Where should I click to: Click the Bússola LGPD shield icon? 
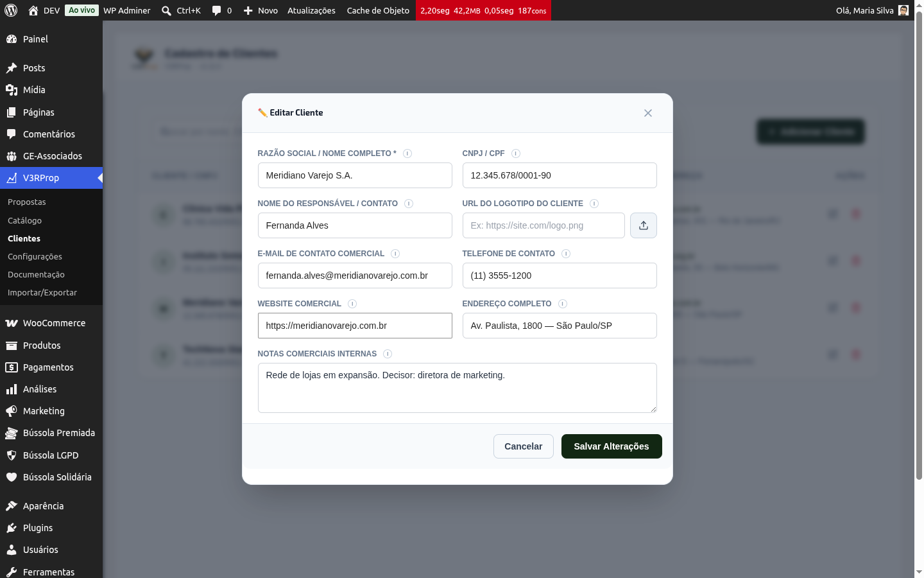(x=12, y=455)
